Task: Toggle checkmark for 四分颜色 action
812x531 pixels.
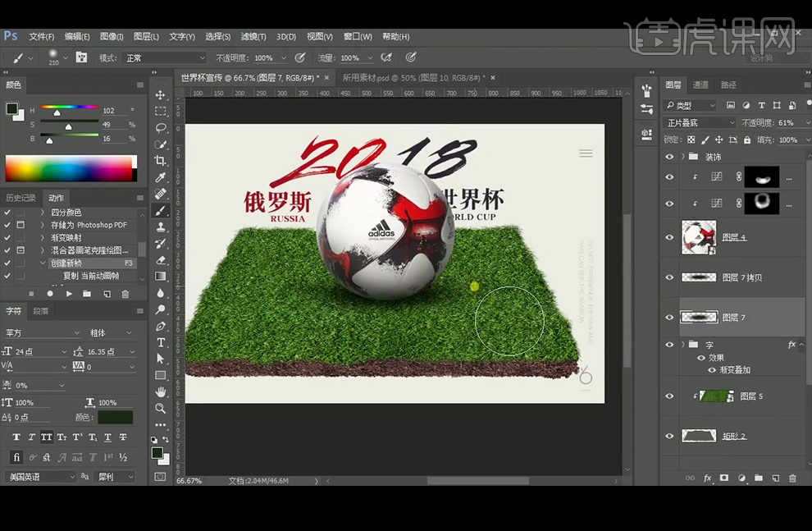Action: click(7, 213)
